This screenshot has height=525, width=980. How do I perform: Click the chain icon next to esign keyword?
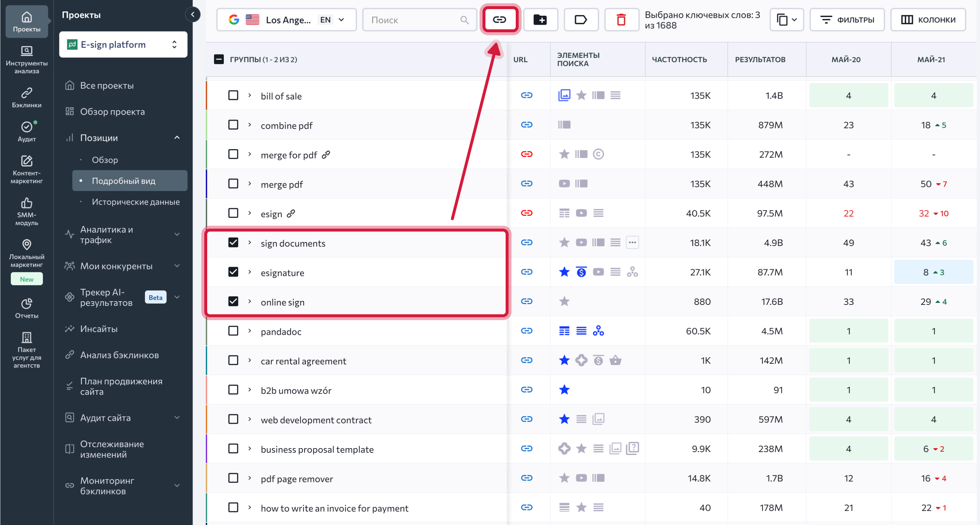click(291, 213)
